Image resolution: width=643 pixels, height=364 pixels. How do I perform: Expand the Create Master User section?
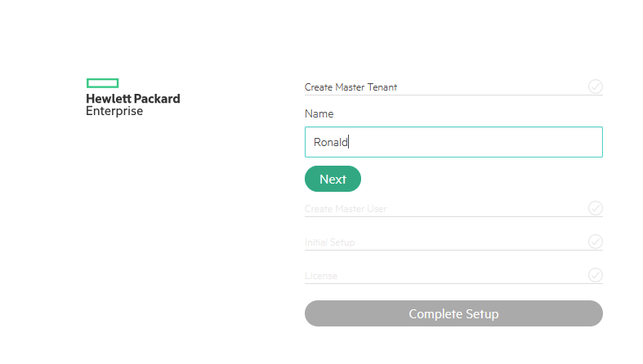[346, 209]
